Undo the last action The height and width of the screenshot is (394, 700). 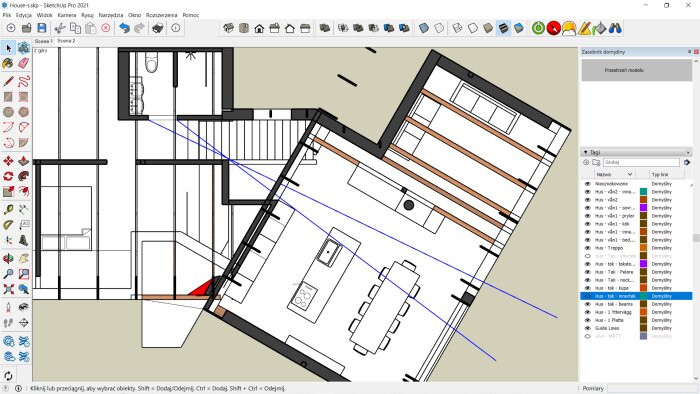[x=124, y=28]
